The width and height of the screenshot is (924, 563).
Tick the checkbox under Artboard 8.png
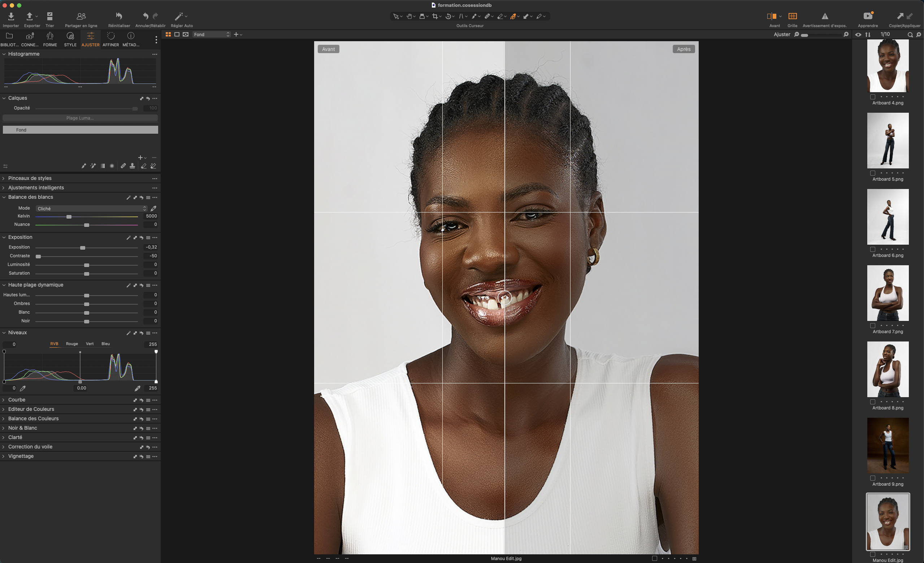[873, 401]
